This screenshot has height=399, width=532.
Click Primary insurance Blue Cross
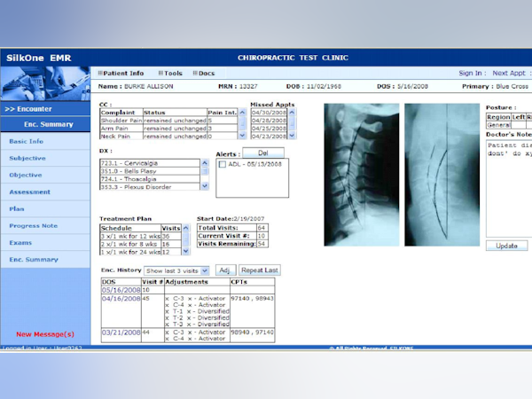[512, 86]
